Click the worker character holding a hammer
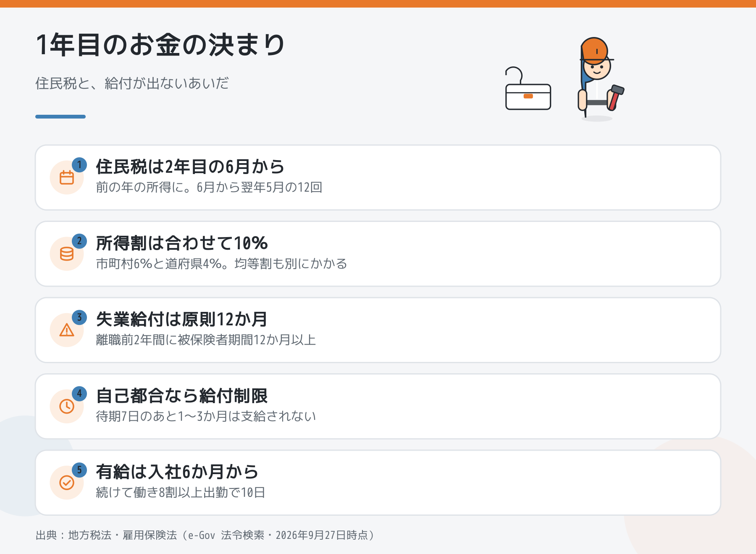 click(601, 79)
